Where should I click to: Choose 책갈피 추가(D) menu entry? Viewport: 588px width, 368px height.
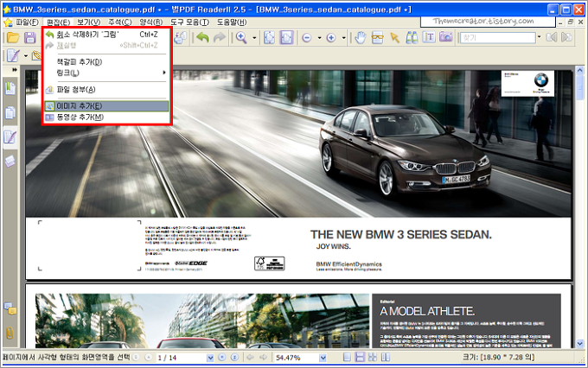point(106,62)
